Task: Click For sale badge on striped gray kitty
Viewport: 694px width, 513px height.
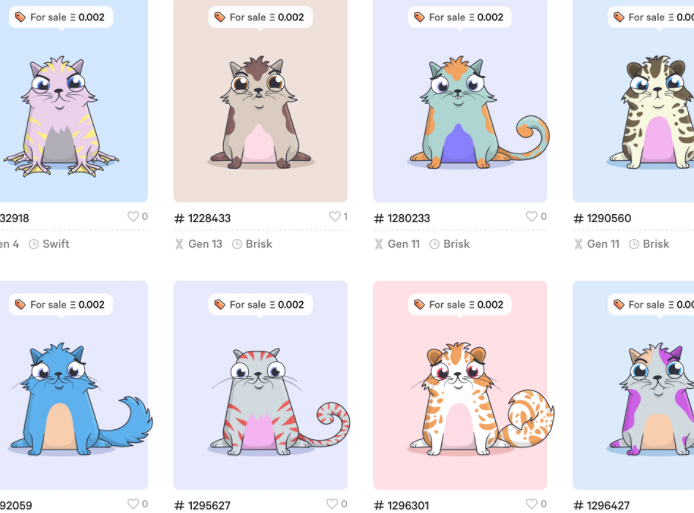Action: (260, 305)
